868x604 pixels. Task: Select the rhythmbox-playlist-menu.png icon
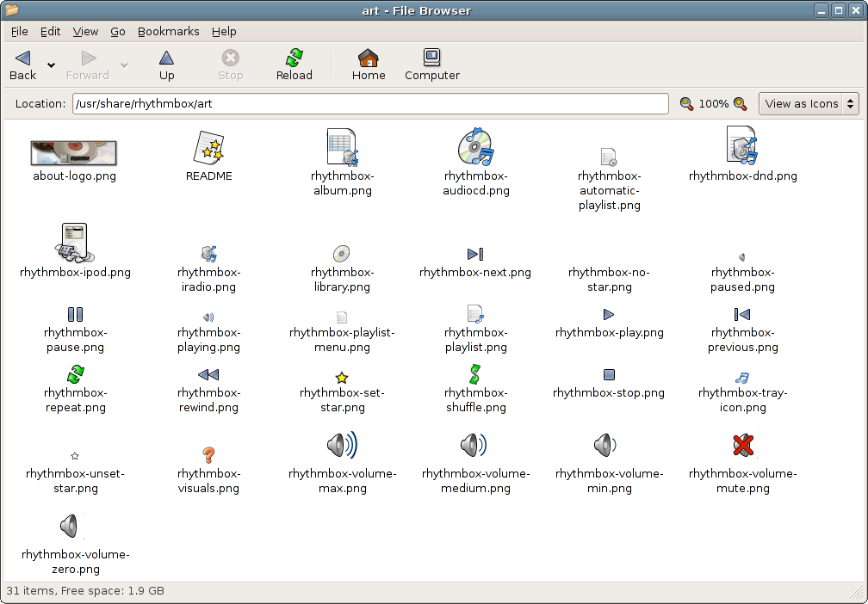[342, 317]
